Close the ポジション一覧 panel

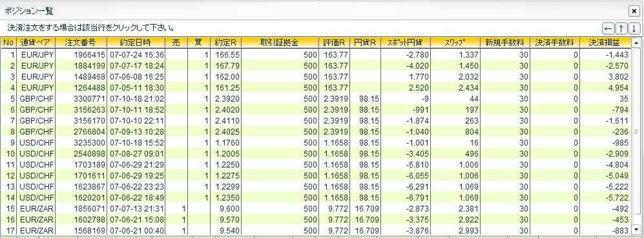click(x=634, y=11)
